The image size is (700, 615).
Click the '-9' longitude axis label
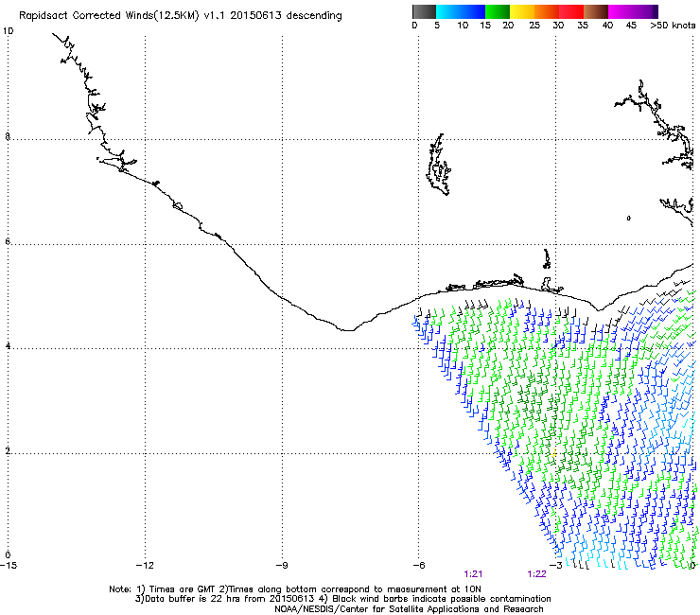(281, 566)
